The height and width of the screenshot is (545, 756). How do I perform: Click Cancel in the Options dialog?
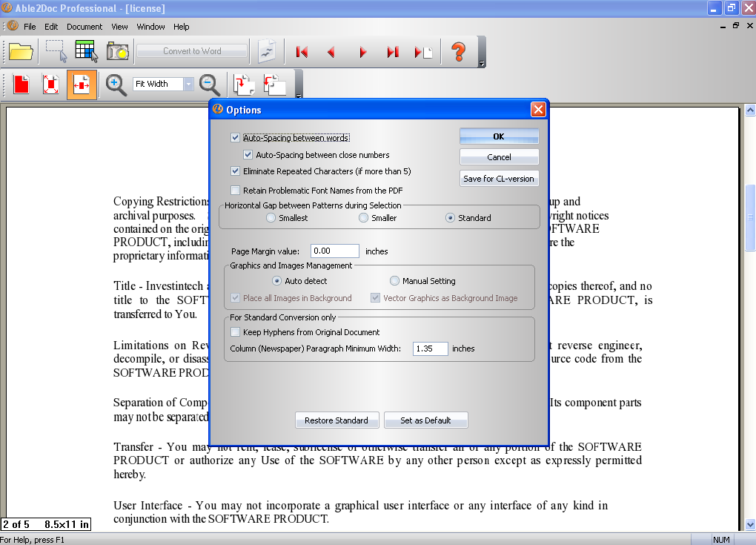[499, 156]
